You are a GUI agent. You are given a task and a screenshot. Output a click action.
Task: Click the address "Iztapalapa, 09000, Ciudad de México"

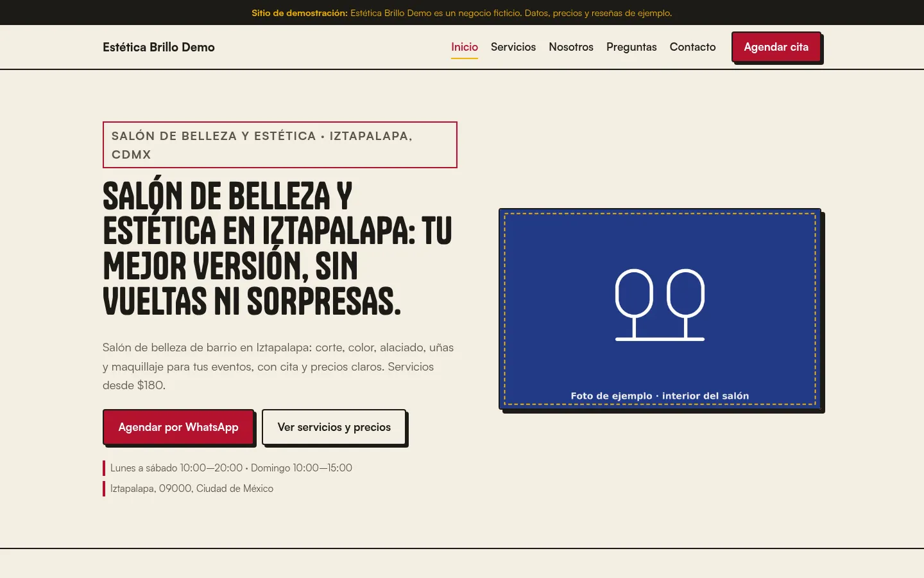191,488
